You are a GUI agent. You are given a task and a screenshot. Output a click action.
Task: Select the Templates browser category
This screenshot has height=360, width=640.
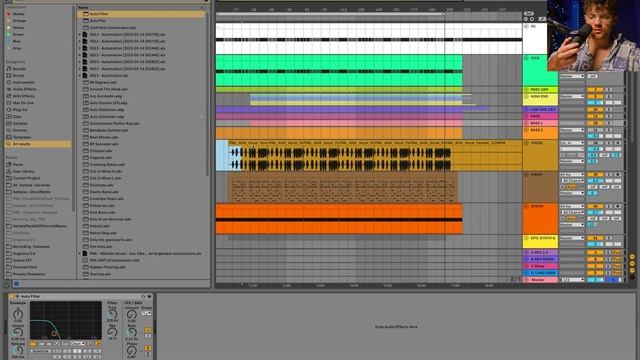pos(22,137)
